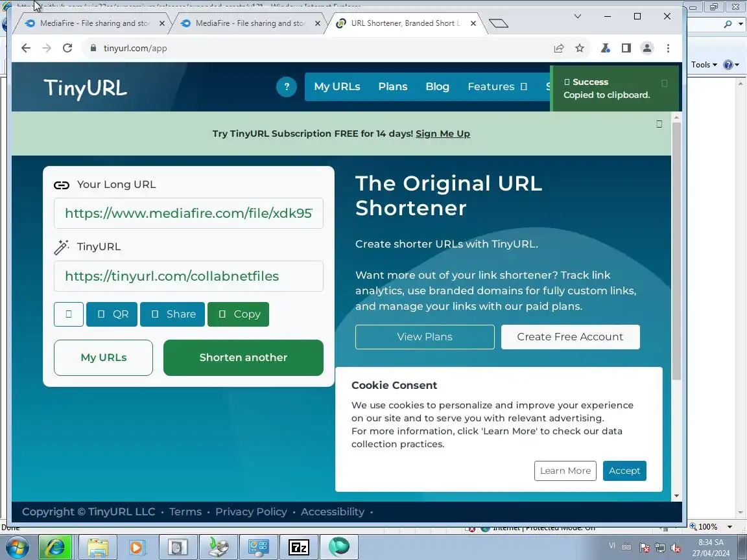The image size is (747, 560).
Task: Open the Chrome profile avatar
Action: point(647,48)
